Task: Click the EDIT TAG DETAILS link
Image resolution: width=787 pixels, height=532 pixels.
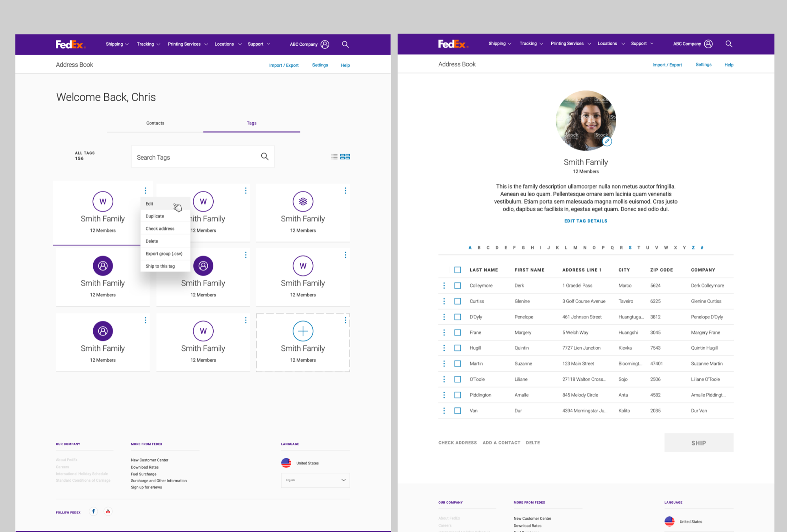Action: tap(586, 221)
